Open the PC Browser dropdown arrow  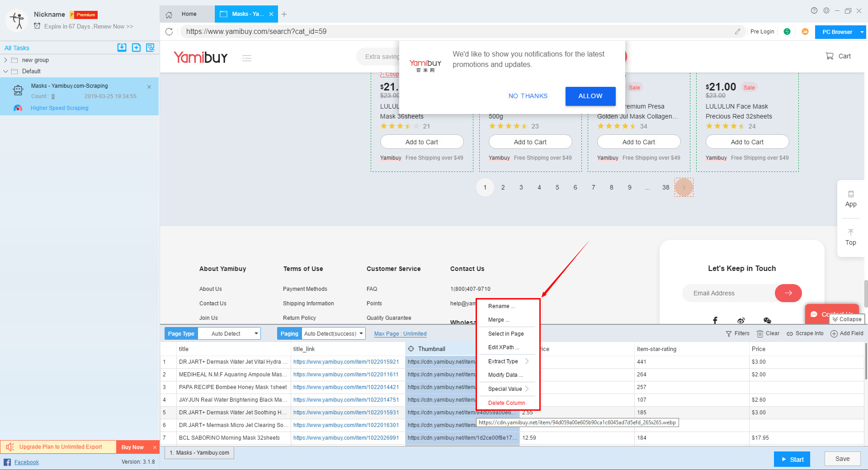point(862,32)
